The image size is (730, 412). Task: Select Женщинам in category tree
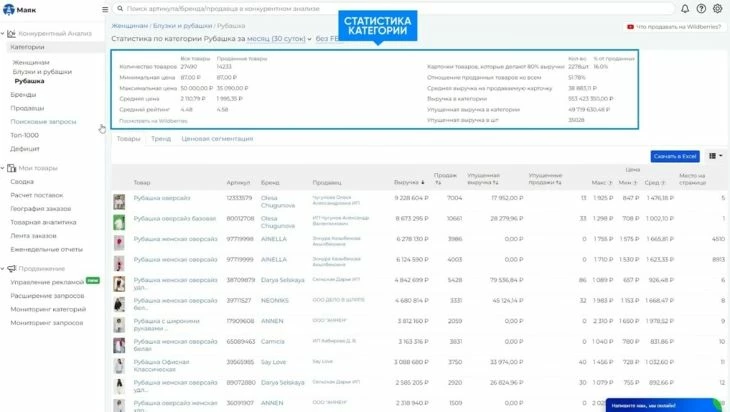click(31, 62)
